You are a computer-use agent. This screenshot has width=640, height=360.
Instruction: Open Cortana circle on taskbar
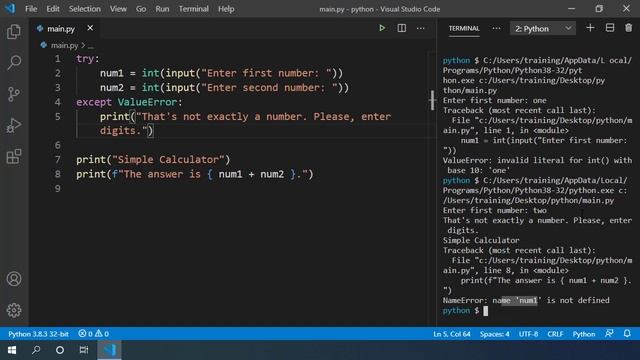60,350
